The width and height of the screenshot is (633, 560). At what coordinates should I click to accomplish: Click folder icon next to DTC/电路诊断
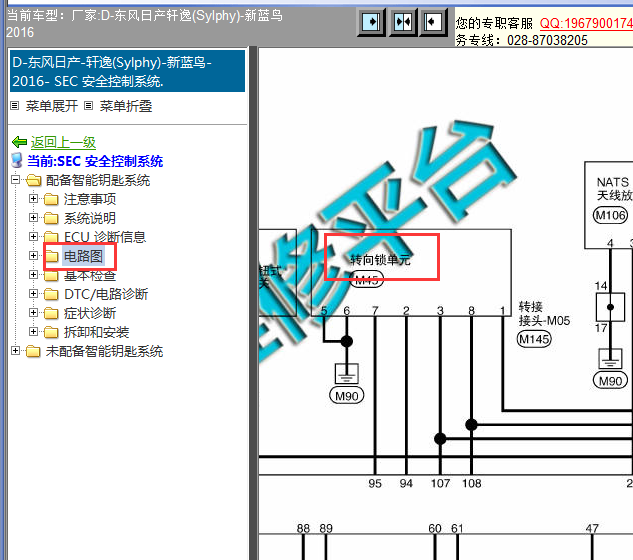(51, 294)
